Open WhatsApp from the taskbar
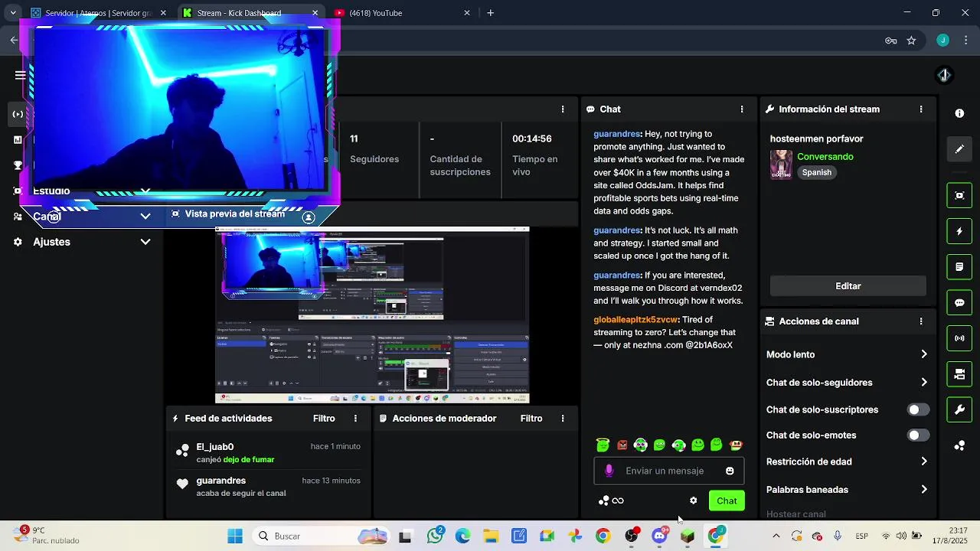This screenshot has height=551, width=980. point(436,536)
